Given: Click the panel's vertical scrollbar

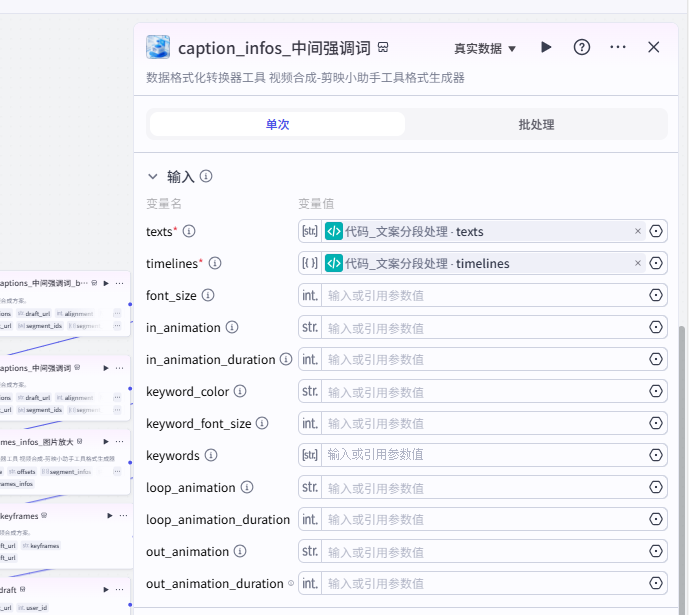Looking at the screenshot, I should click(x=684, y=450).
